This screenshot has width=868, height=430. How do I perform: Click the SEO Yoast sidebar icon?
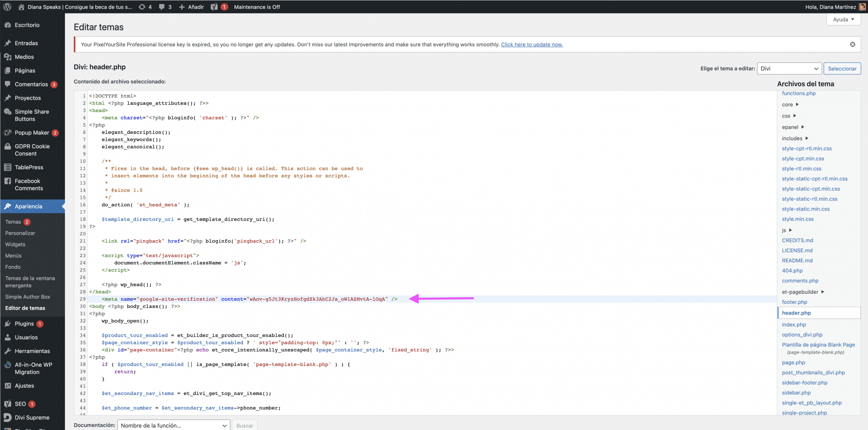[8, 404]
